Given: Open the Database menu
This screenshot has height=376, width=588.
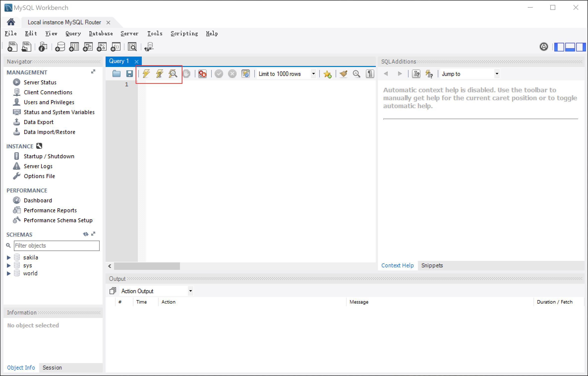Looking at the screenshot, I should tap(101, 33).
